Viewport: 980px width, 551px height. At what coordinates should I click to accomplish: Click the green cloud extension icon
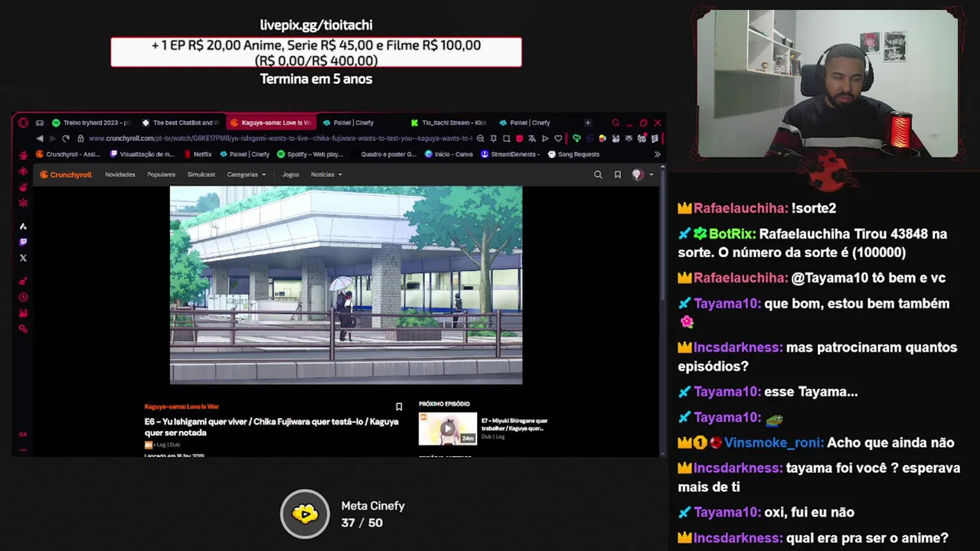coord(577,139)
